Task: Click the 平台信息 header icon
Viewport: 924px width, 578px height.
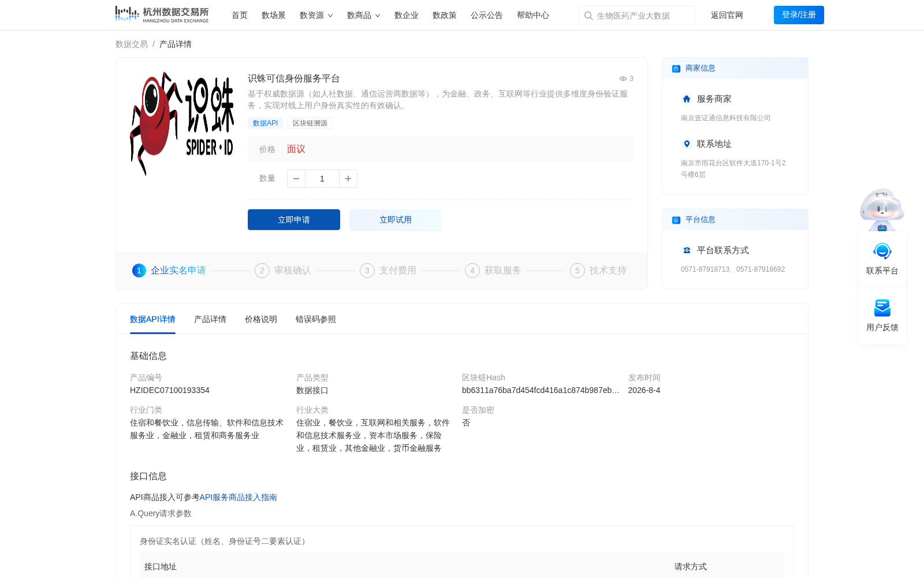Action: pyautogui.click(x=676, y=220)
